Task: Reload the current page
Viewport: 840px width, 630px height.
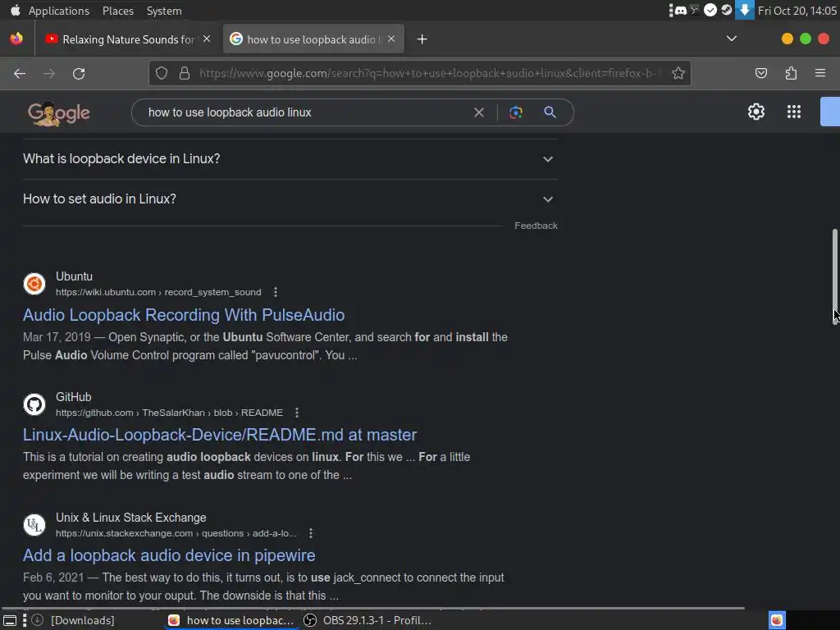Action: click(79, 73)
